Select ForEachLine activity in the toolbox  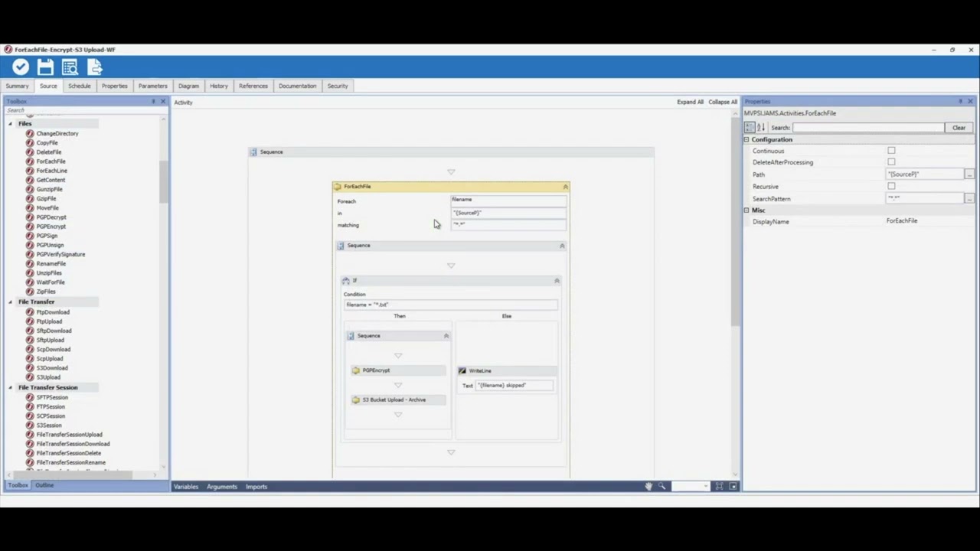pyautogui.click(x=51, y=171)
